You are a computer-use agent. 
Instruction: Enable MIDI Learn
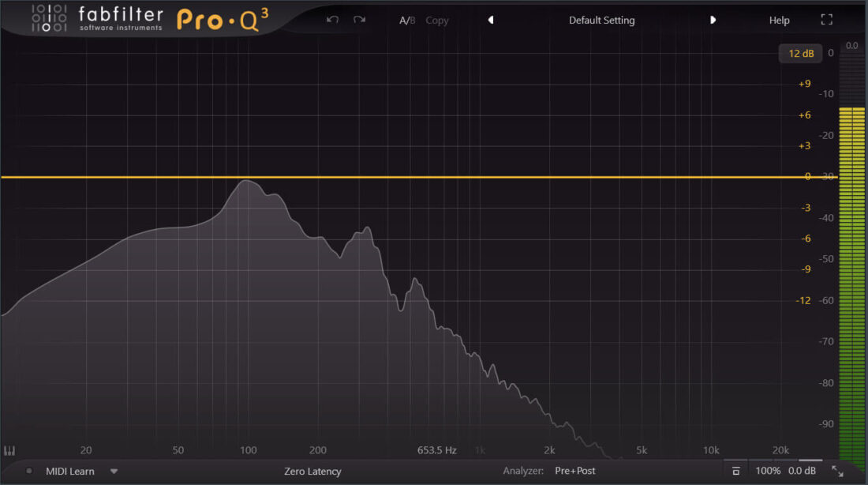[69, 471]
